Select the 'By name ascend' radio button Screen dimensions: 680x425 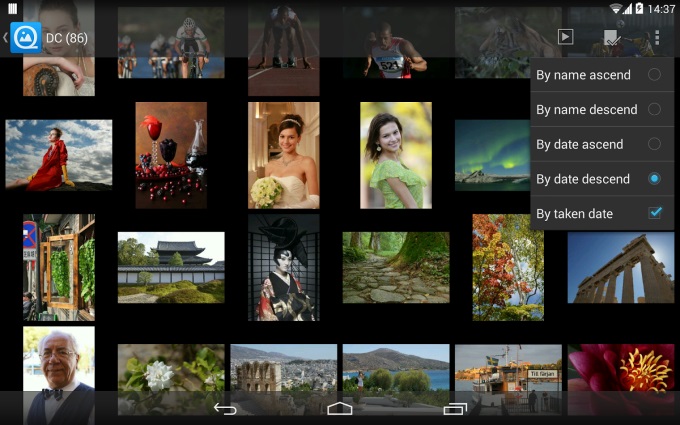click(x=654, y=75)
